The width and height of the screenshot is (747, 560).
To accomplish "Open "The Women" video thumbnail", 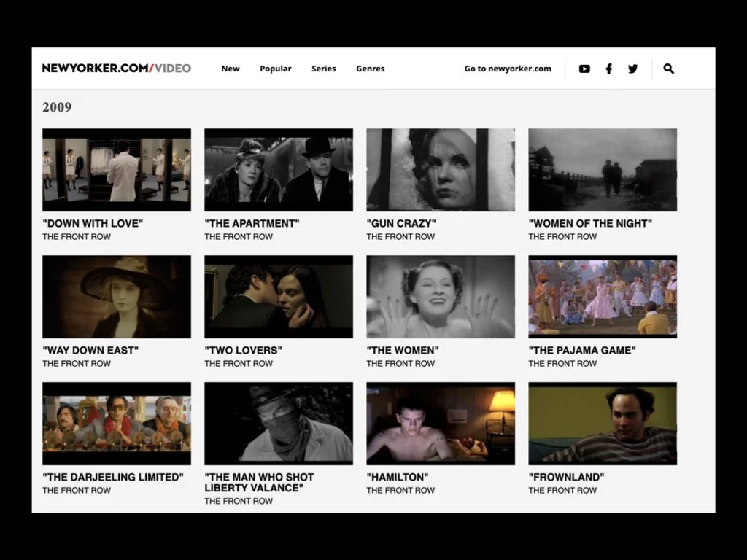I will (441, 297).
